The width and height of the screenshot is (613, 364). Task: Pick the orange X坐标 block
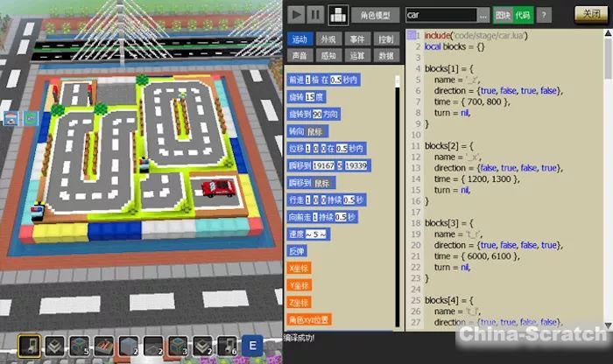coord(300,268)
